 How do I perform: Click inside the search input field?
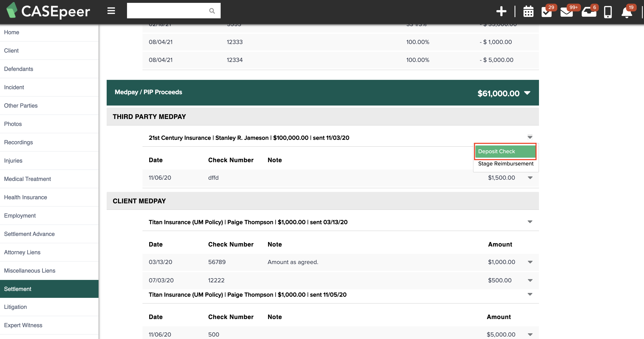pos(168,11)
